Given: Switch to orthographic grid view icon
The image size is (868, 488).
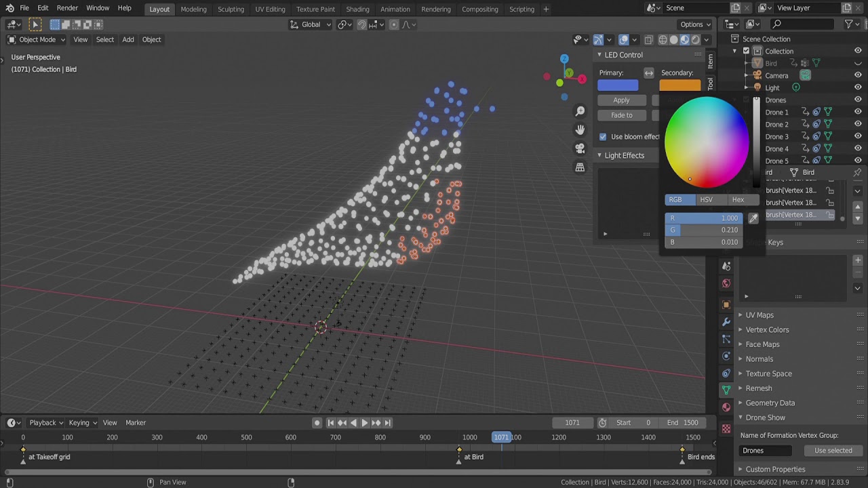Looking at the screenshot, I should [580, 167].
